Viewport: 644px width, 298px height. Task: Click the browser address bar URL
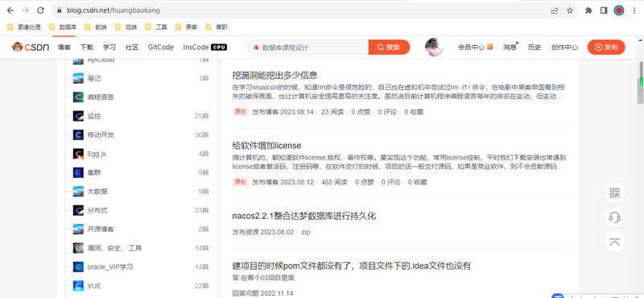(114, 10)
